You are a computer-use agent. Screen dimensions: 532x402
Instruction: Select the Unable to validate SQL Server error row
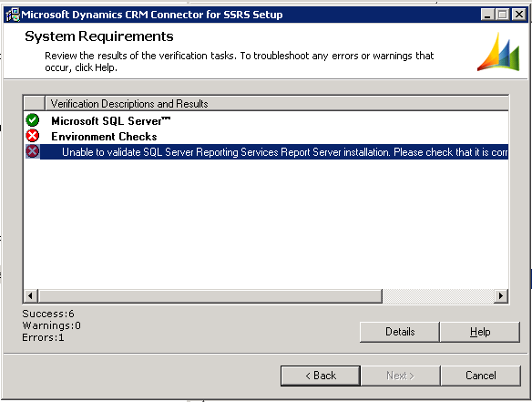tap(266, 151)
